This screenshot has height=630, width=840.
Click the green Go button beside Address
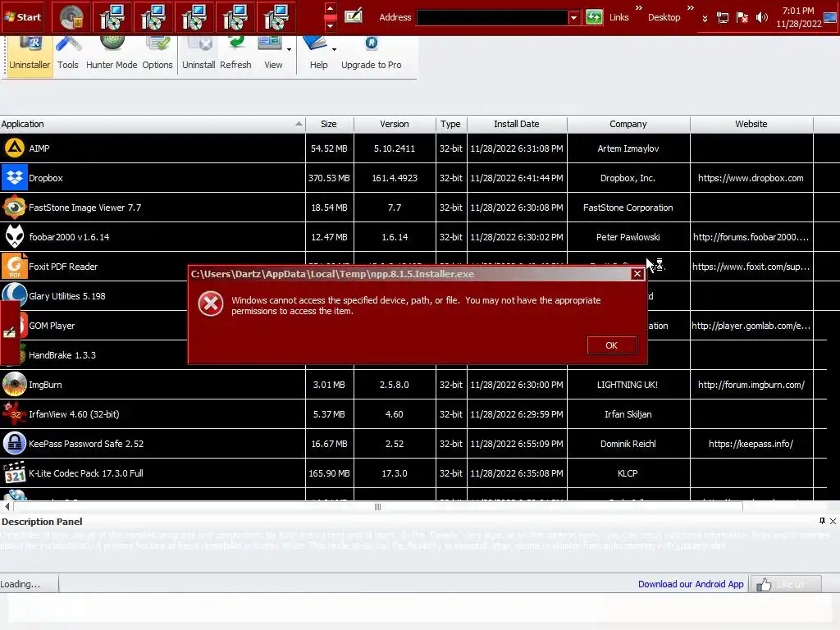[x=594, y=17]
